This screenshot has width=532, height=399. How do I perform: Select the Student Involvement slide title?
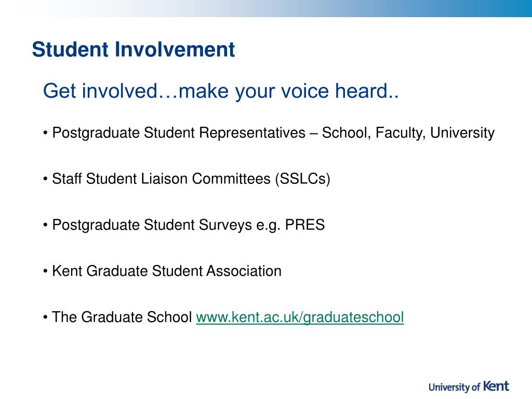click(134, 49)
